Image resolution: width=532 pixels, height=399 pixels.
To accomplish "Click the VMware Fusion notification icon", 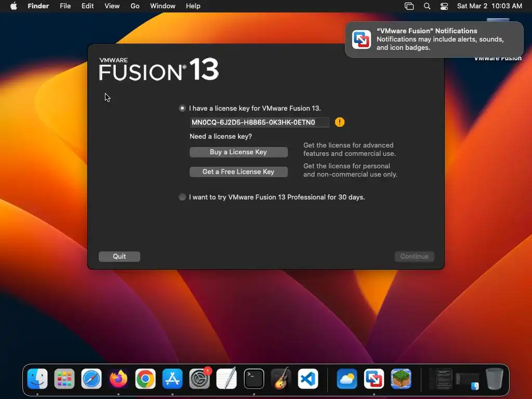I will [x=362, y=39].
